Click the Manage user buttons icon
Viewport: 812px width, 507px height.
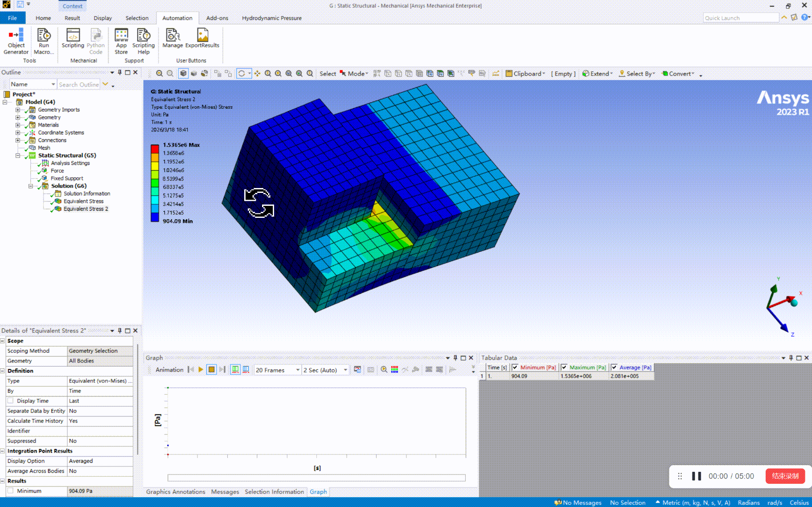click(172, 38)
